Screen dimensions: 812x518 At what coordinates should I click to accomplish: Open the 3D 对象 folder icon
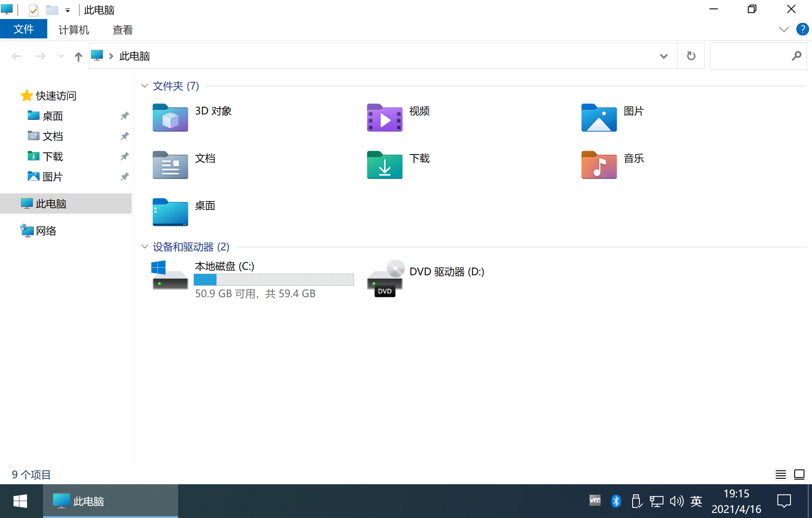(170, 118)
